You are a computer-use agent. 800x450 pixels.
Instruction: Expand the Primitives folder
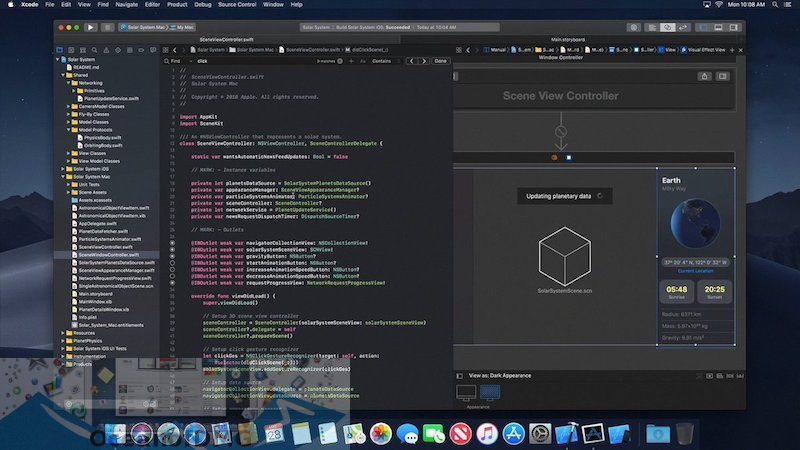pyautogui.click(x=73, y=90)
